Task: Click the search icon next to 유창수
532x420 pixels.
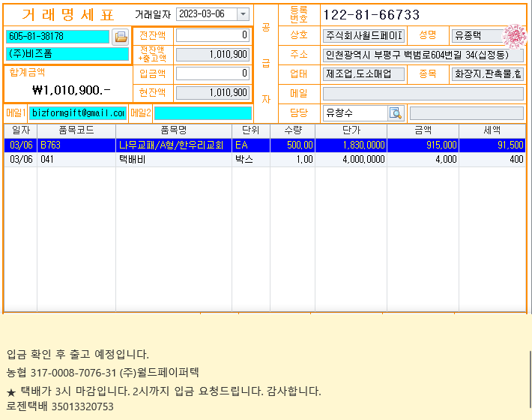Action: point(395,112)
